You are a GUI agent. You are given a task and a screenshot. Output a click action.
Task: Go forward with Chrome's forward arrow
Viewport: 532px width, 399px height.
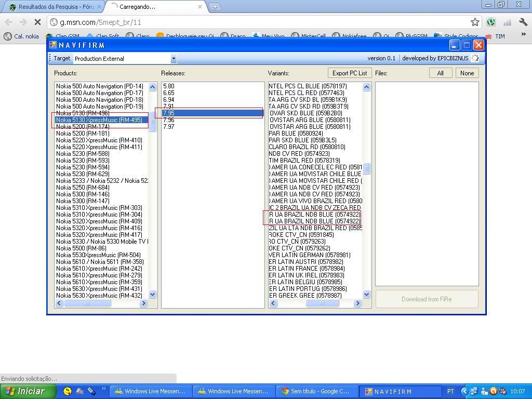click(x=23, y=22)
